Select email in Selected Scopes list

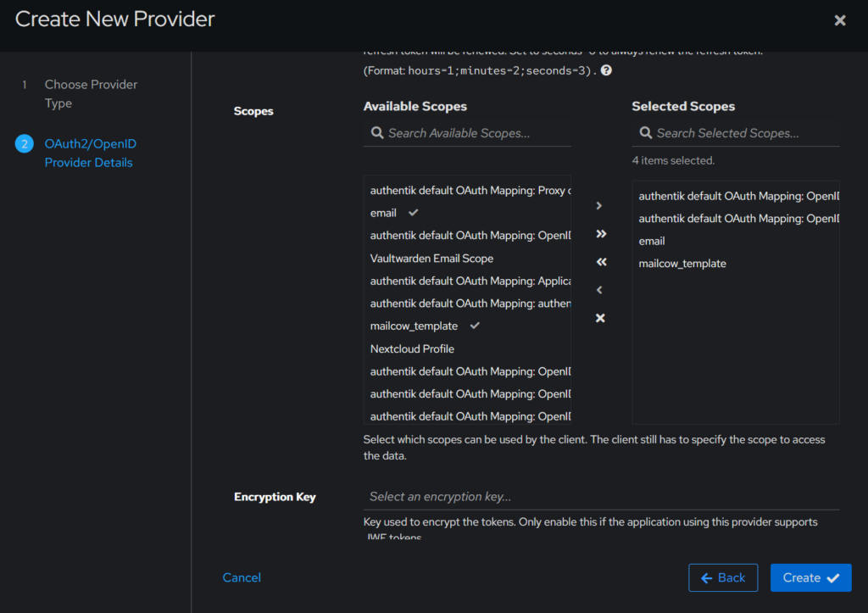pos(736,241)
